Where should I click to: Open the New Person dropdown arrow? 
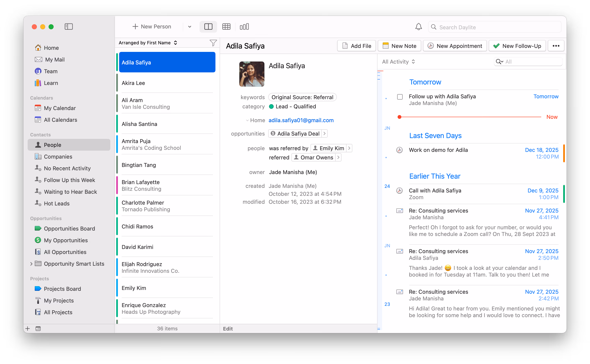coord(190,27)
